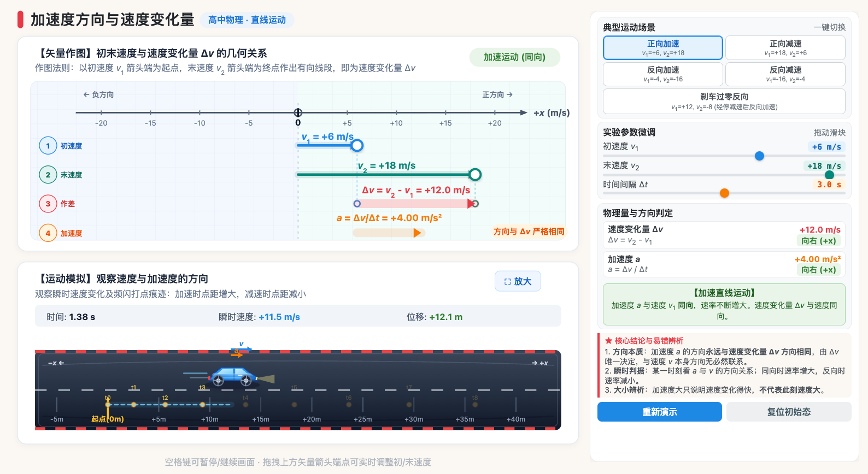Image resolution: width=868 pixels, height=474 pixels.
Task: Click the green 末速度 v2 slider handle
Action: tap(829, 175)
